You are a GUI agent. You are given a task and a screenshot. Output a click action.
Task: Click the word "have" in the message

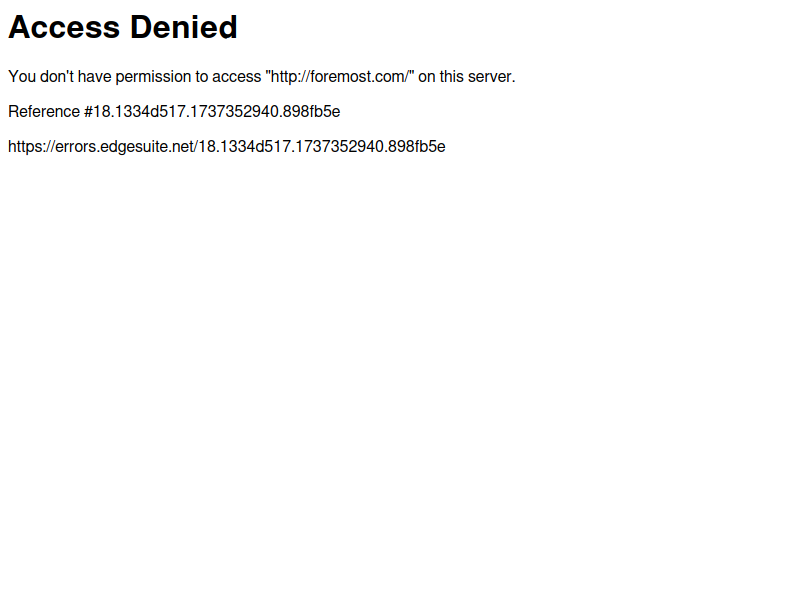click(94, 77)
